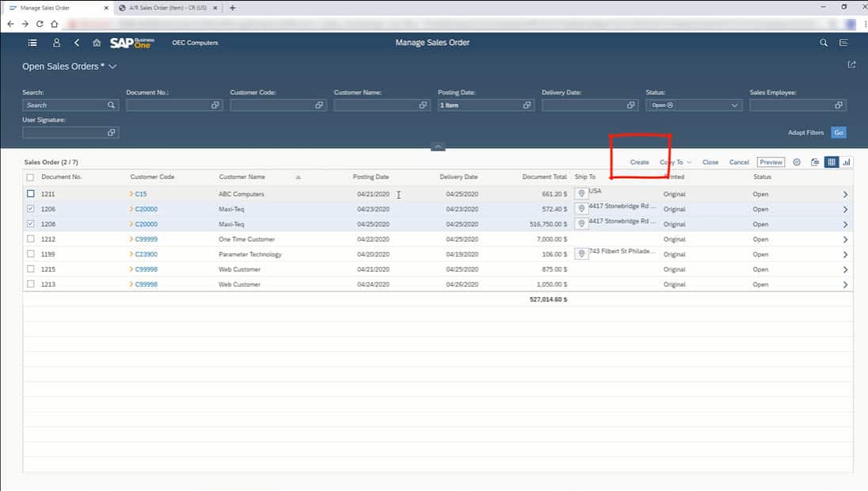Open the navigation menu list icon
868x491 pixels.
coord(32,43)
